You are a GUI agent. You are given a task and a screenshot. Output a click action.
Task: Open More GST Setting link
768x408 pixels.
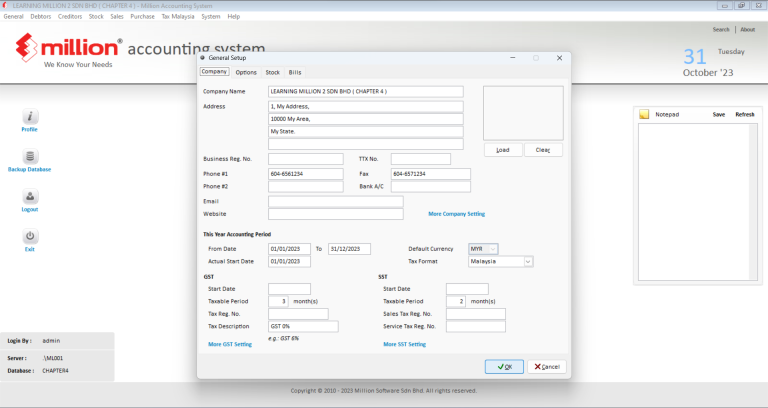[230, 344]
